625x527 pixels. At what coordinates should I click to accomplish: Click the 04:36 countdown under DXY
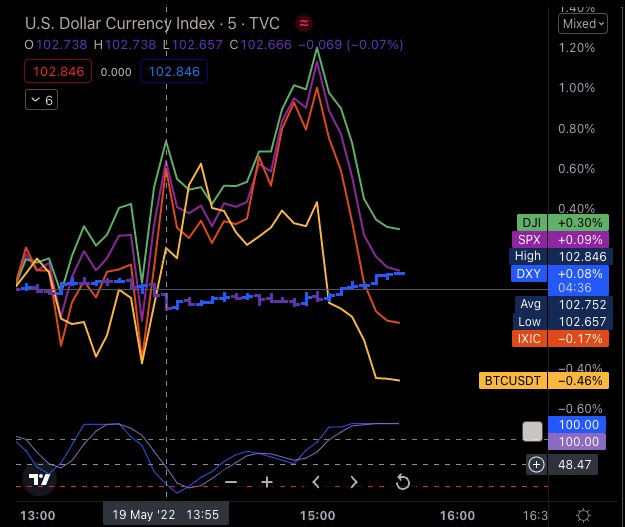575,288
